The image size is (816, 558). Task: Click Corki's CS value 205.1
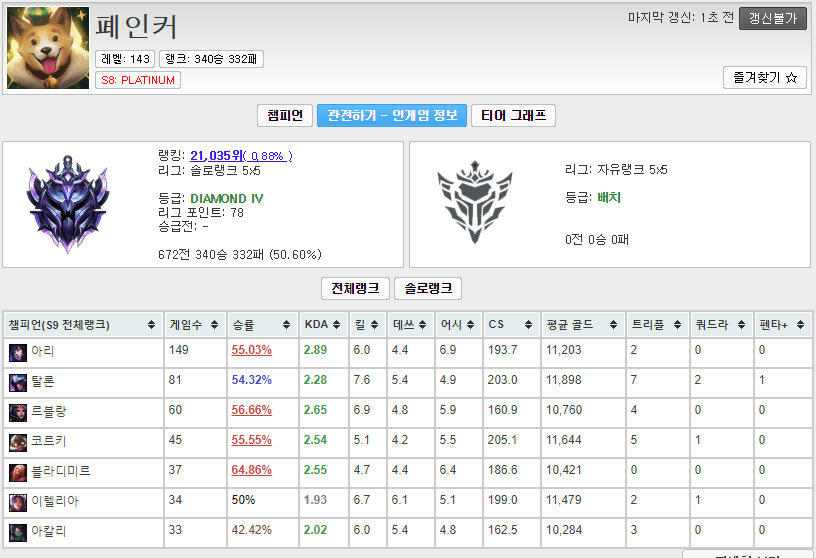click(502, 440)
